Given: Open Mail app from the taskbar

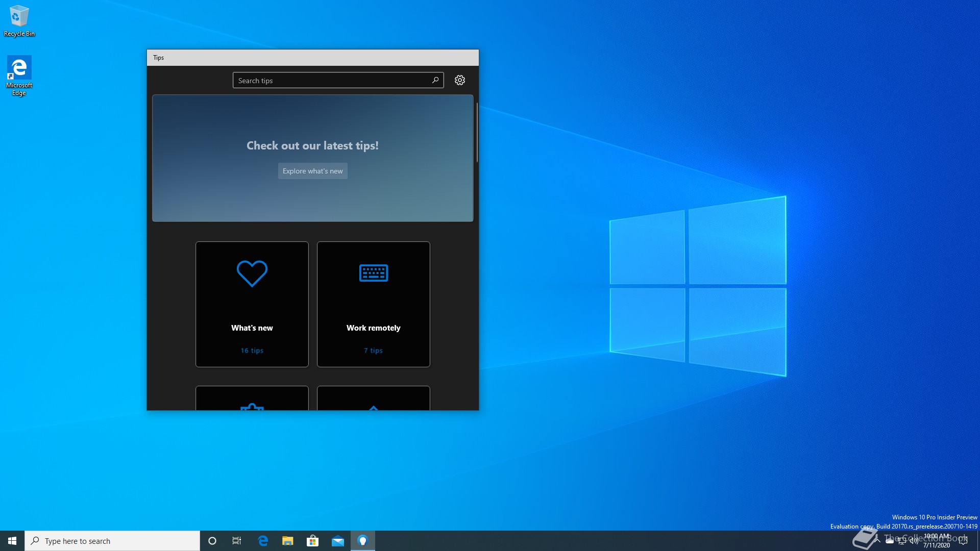Looking at the screenshot, I should click(338, 541).
